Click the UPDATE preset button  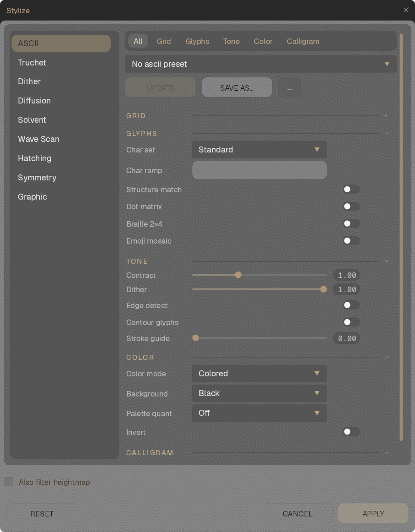161,87
